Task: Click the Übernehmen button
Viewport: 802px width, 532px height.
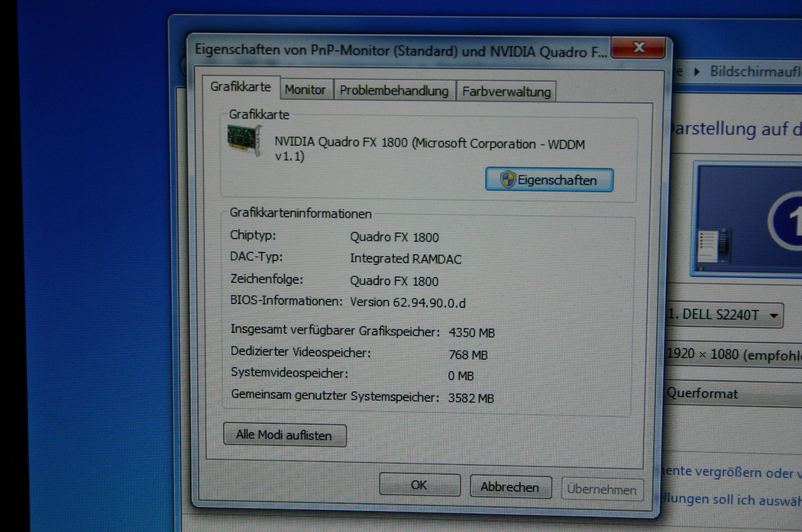Action: coord(602,489)
